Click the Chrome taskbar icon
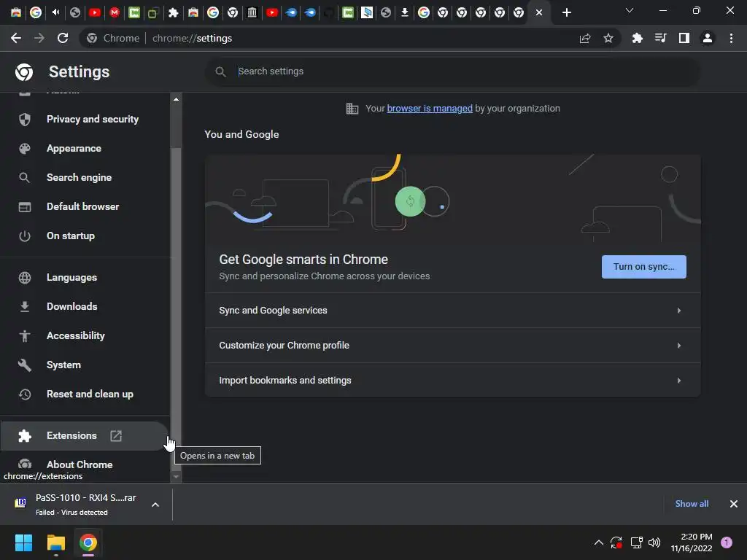Viewport: 747px width, 560px height. click(x=88, y=542)
